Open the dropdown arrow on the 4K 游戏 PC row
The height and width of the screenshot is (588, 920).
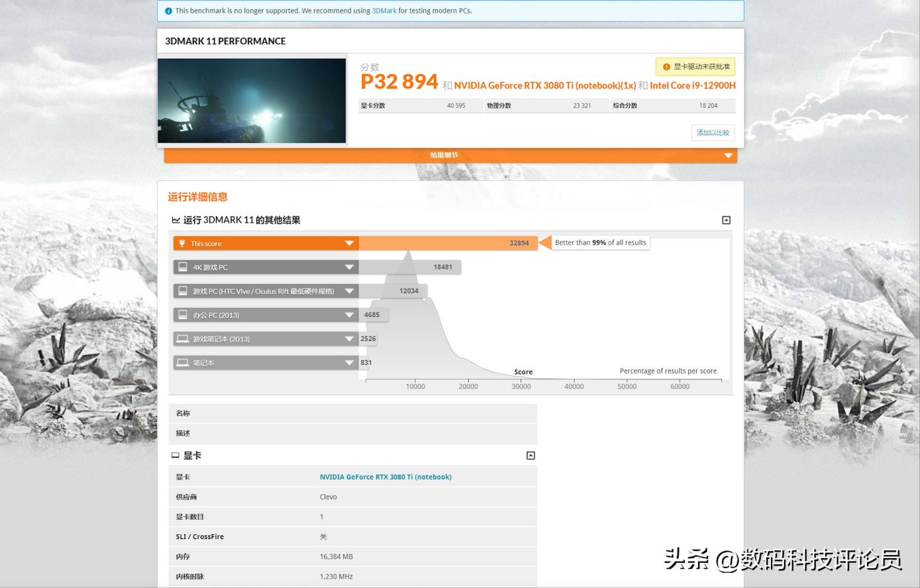tap(349, 267)
